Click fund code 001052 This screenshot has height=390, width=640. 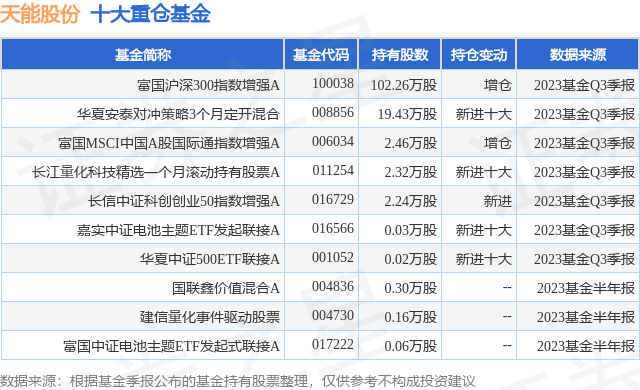tap(333, 257)
